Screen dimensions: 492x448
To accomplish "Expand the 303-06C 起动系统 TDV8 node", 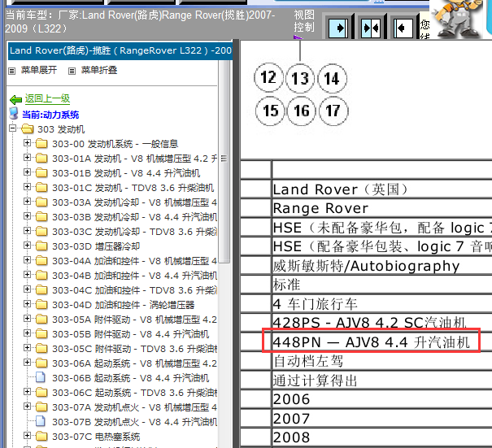I will tap(28, 392).
